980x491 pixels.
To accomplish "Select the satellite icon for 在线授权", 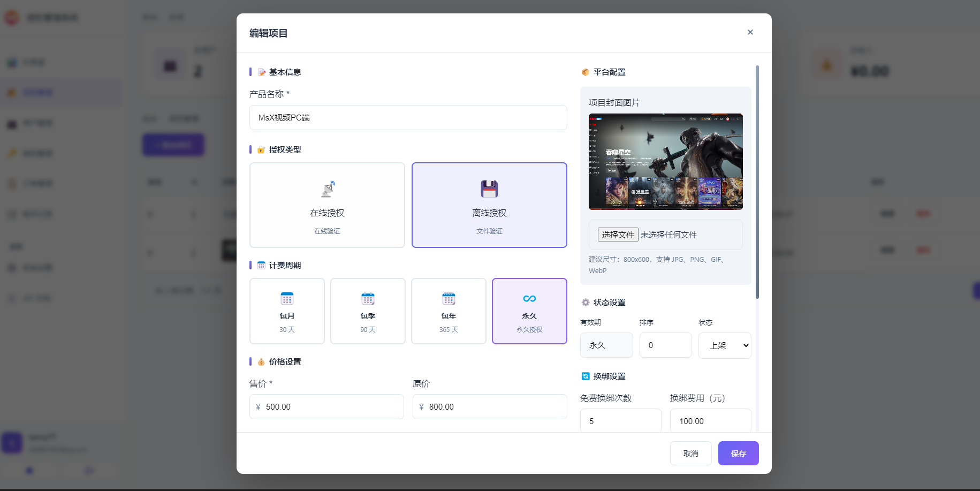I will 327,189.
